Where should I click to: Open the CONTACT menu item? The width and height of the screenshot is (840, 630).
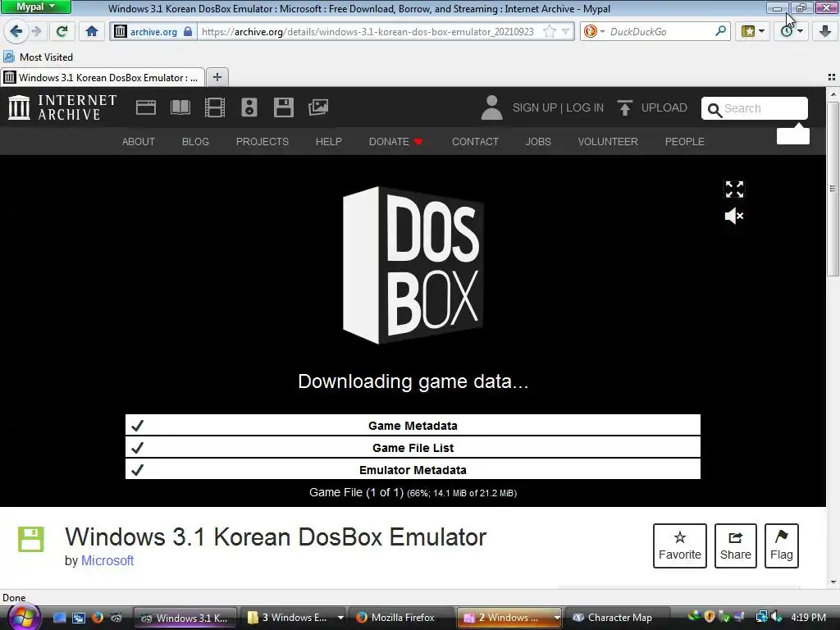click(x=475, y=141)
